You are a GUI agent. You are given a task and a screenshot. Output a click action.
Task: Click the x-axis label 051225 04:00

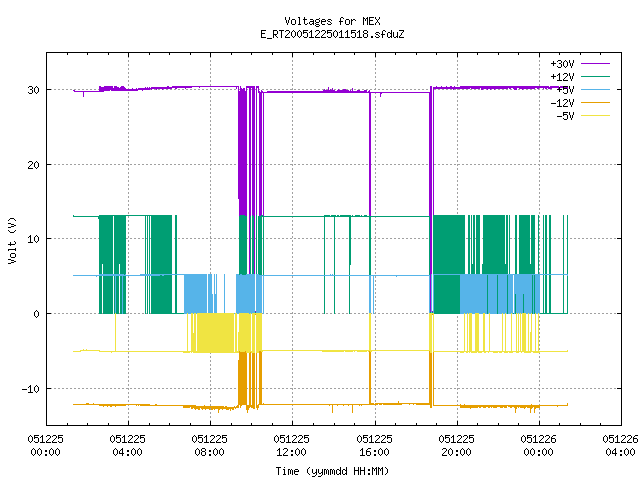point(127,446)
